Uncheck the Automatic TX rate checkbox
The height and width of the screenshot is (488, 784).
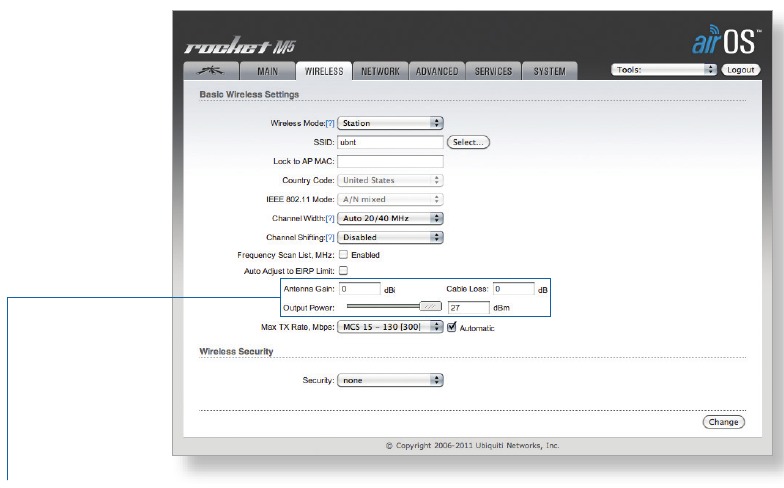pos(452,326)
